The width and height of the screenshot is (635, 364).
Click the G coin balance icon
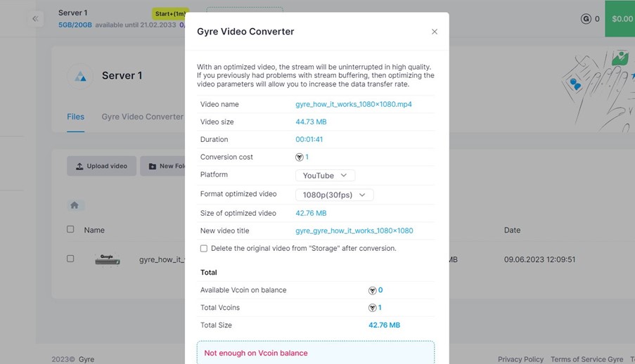point(586,19)
